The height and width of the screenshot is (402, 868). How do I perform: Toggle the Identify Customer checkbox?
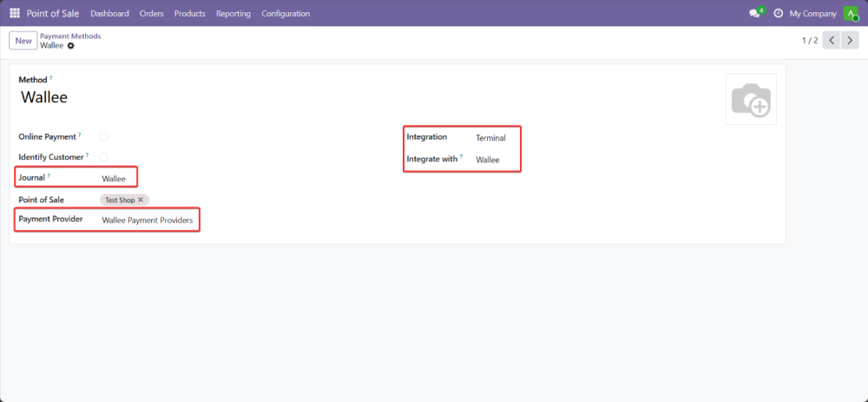[x=104, y=157]
